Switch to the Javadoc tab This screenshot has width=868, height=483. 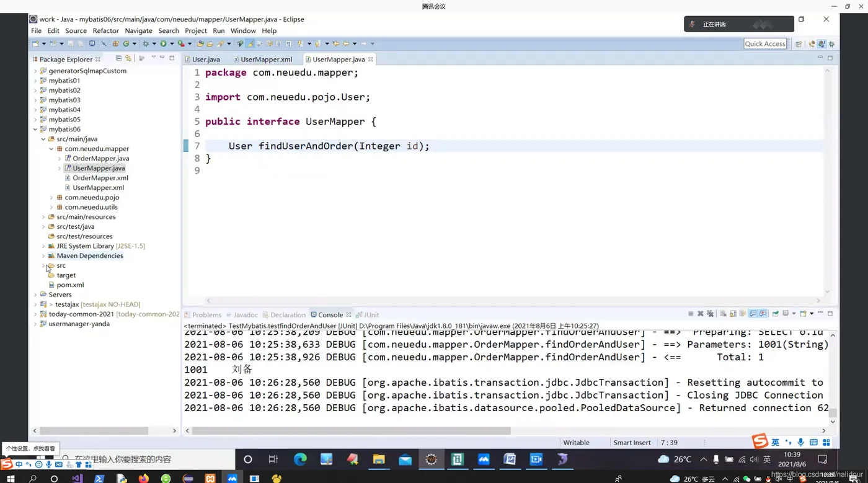coord(242,315)
